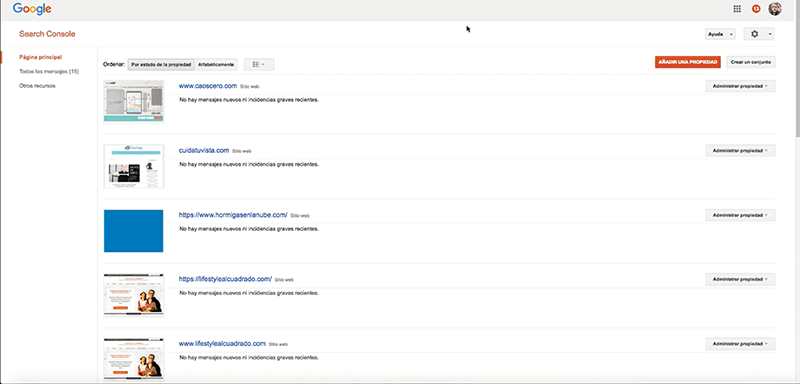800x384 pixels.
Task: Open cuidatuvista.com property link
Action: click(x=204, y=150)
